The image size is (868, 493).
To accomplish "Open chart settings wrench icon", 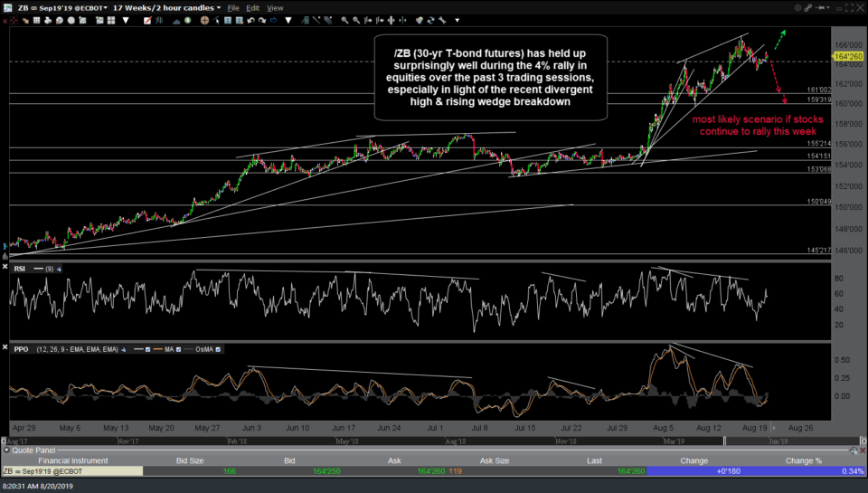I will point(442,21).
